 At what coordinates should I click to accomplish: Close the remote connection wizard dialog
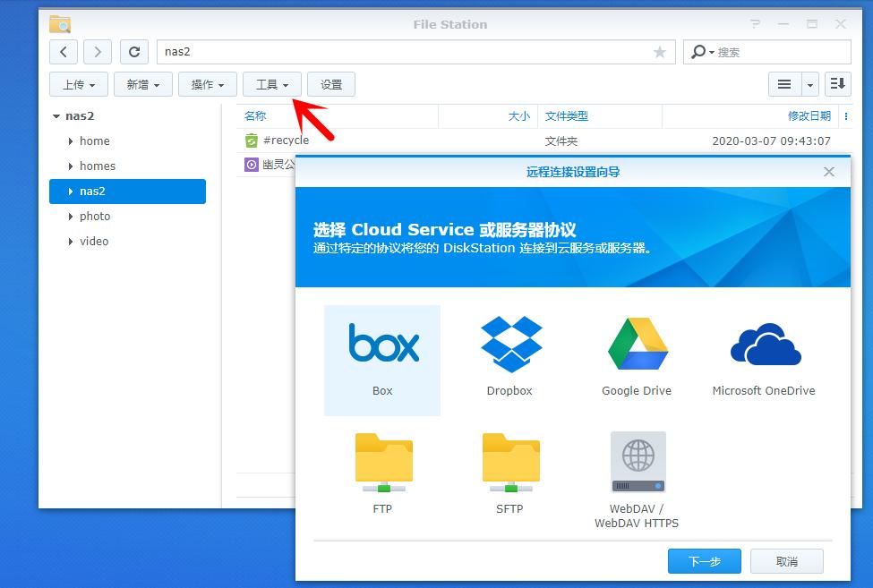pyautogui.click(x=829, y=172)
